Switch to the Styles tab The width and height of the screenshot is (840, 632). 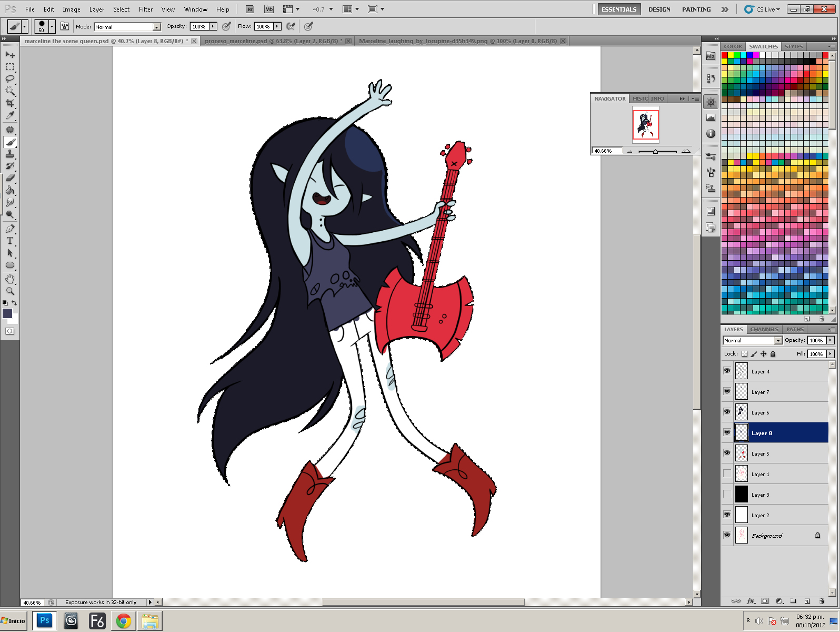point(794,46)
